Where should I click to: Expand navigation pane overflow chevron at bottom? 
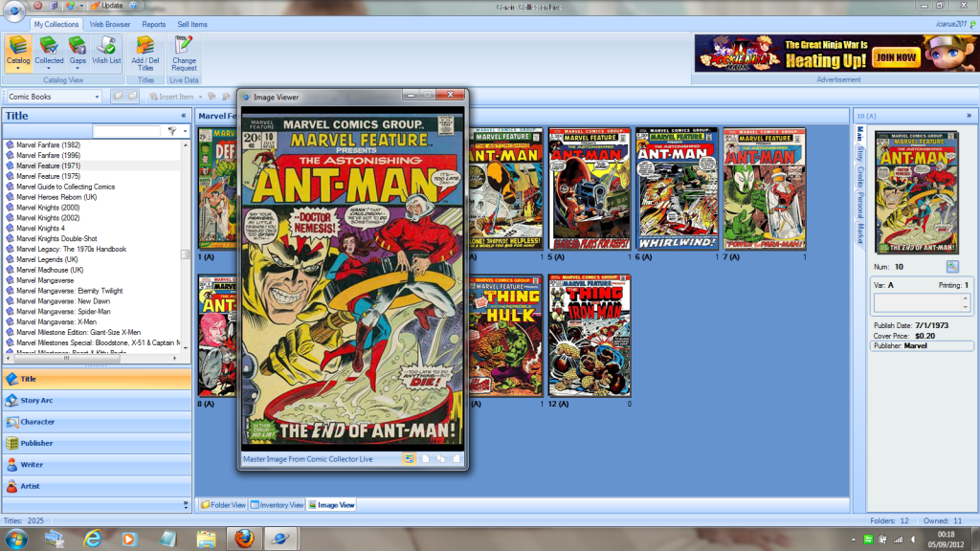point(185,503)
